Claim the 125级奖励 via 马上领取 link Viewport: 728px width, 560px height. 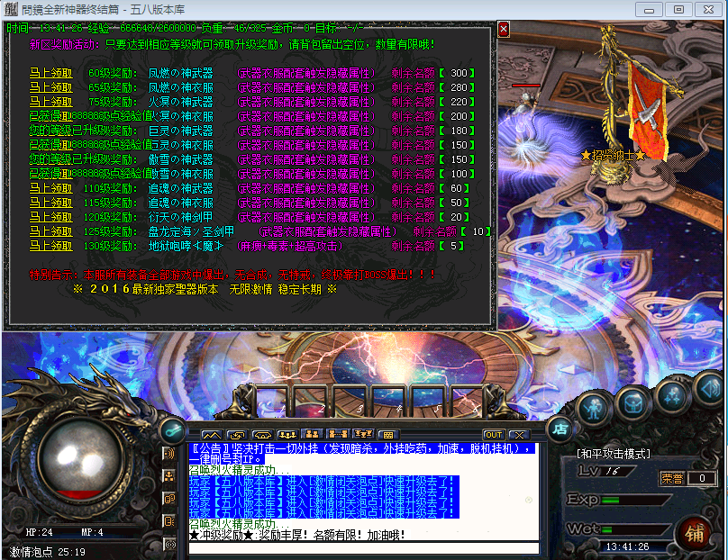coord(51,232)
